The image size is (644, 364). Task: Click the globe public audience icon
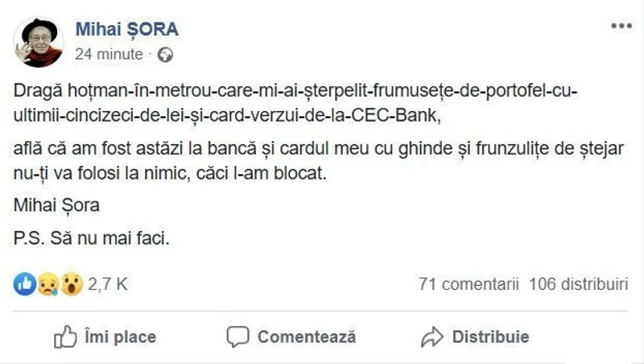pos(166,56)
